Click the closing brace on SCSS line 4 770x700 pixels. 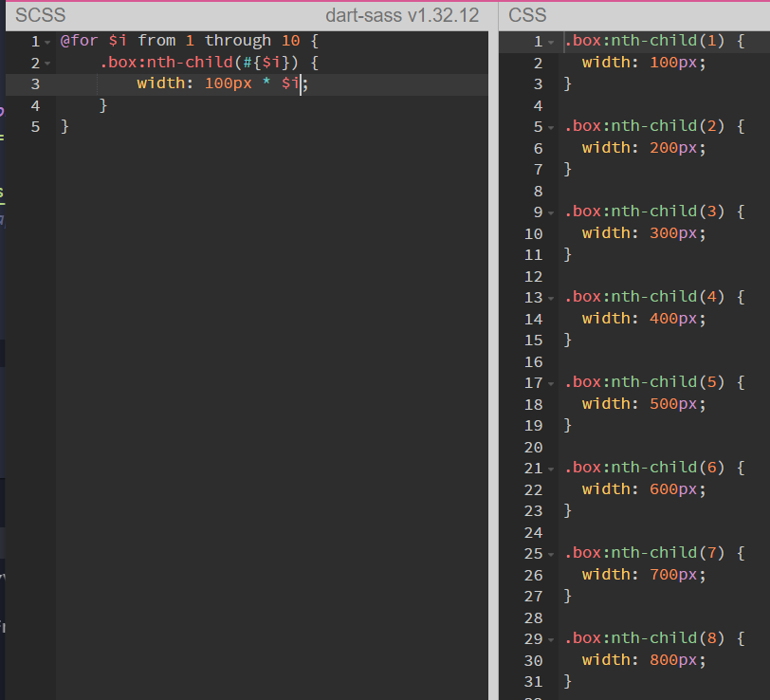click(x=103, y=105)
